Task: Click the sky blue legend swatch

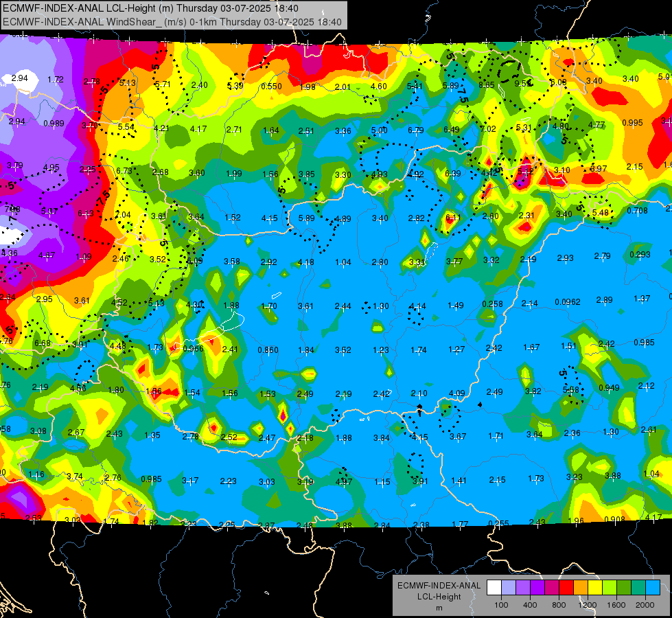Action: (652, 588)
